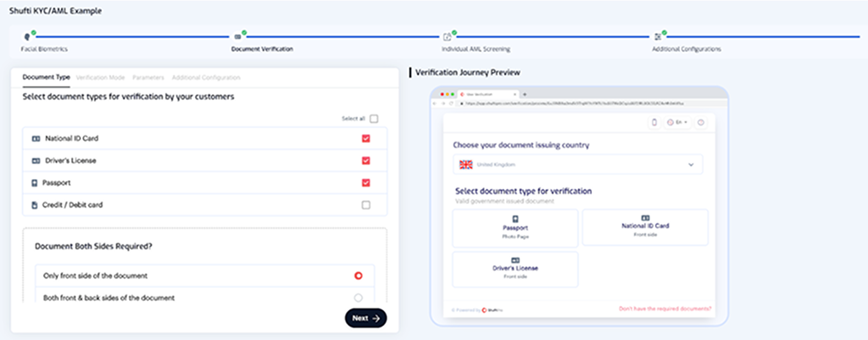Open the En language dropdown
The width and height of the screenshot is (868, 340).
pyautogui.click(x=677, y=123)
